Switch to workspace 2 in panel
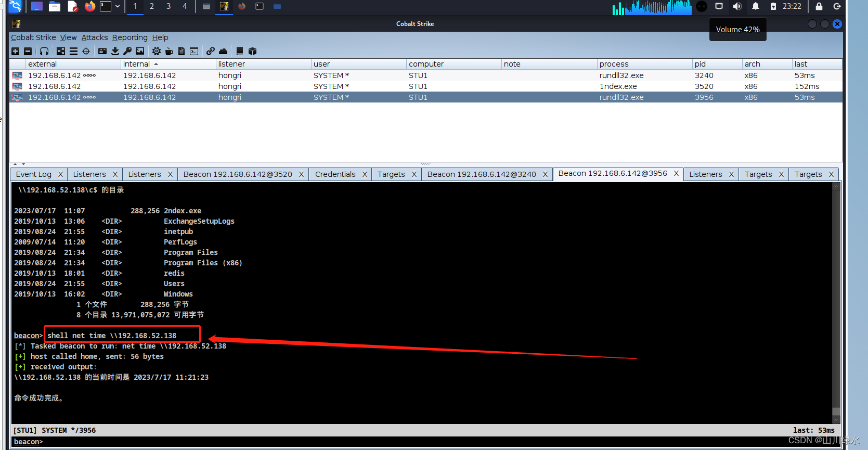The width and height of the screenshot is (868, 450). tap(151, 6)
